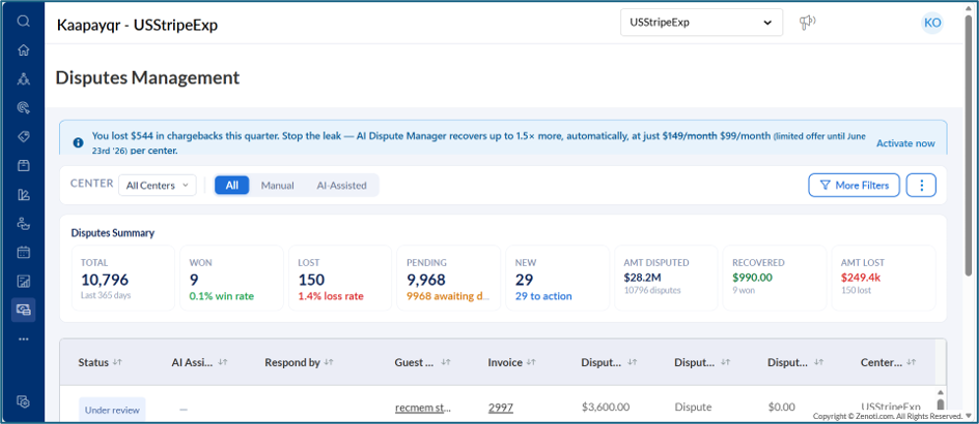This screenshot has width=979, height=424.
Task: Switch to the Manual tab
Action: point(277,185)
